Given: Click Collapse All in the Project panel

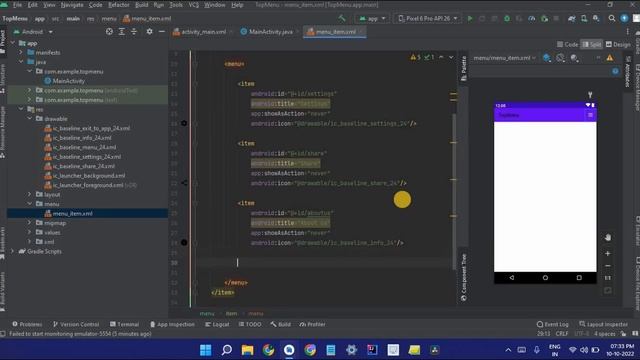Looking at the screenshot, I should (x=134, y=31).
